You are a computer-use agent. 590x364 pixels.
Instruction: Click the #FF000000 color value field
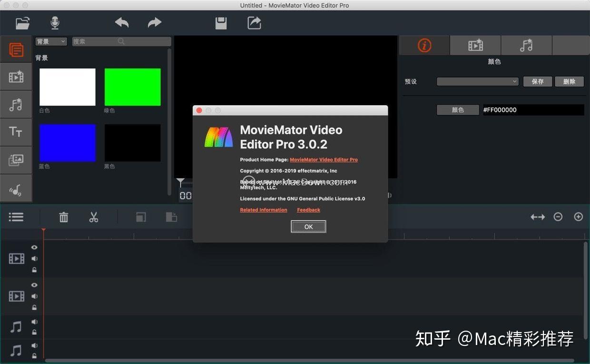(x=533, y=109)
